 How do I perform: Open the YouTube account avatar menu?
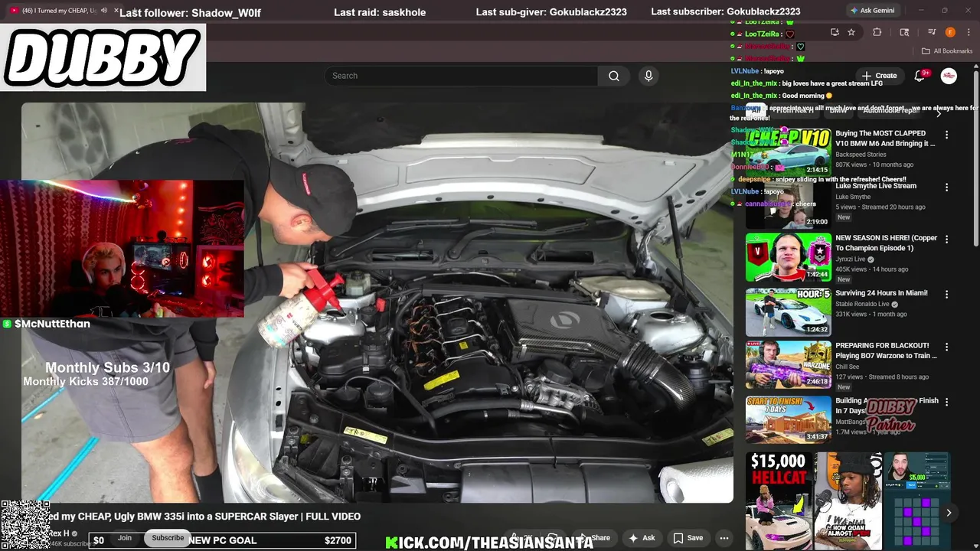pyautogui.click(x=949, y=76)
